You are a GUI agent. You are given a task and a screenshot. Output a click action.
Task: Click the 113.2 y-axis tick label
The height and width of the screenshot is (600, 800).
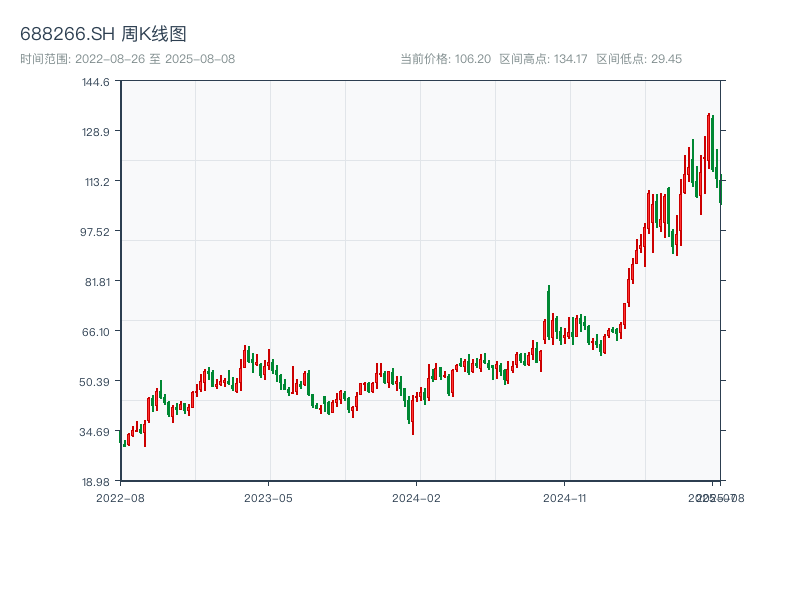pyautogui.click(x=96, y=182)
